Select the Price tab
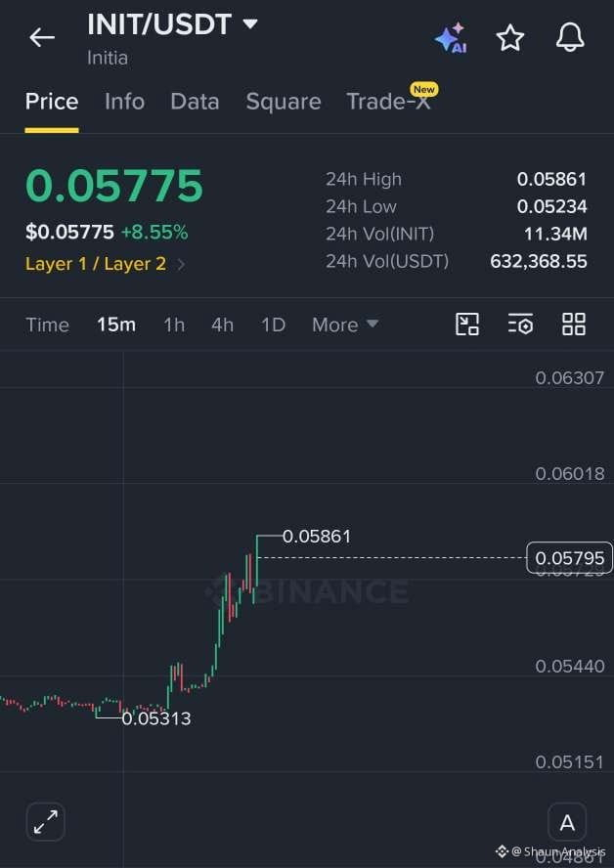Screen dimensions: 614x868 (52, 102)
